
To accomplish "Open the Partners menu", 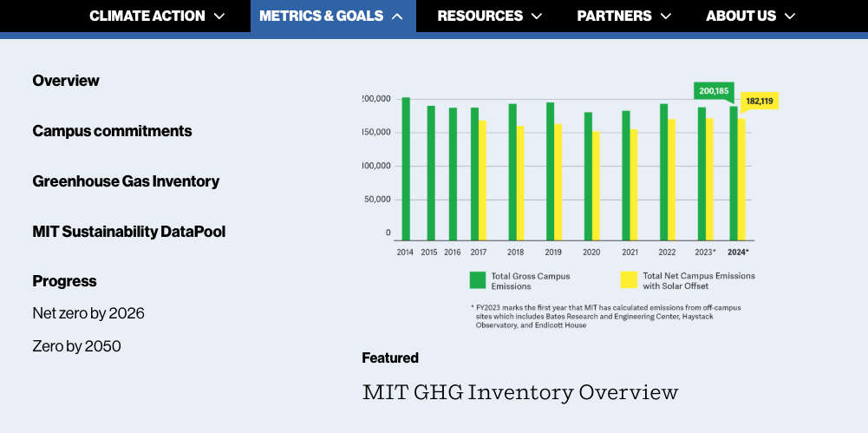I will pos(623,16).
